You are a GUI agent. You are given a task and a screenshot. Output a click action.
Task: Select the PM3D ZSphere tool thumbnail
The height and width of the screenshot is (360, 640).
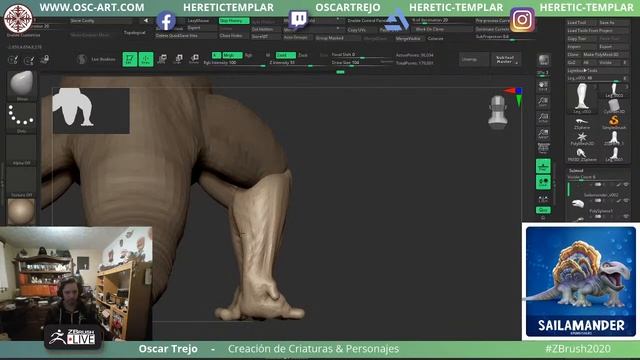pyautogui.click(x=582, y=154)
